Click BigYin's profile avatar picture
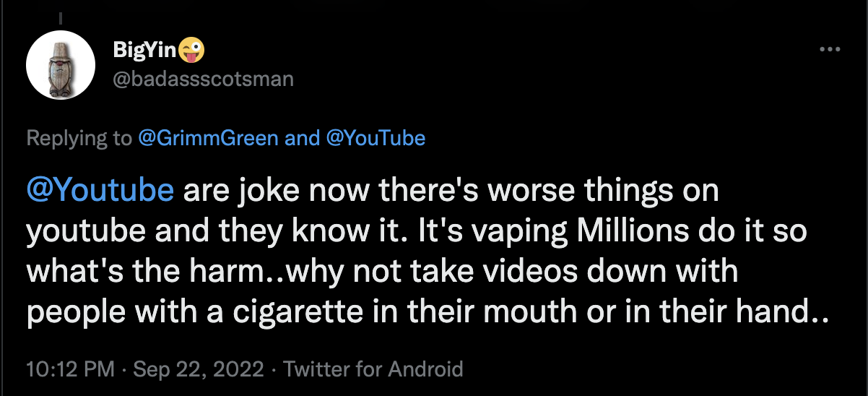This screenshot has height=396, width=868. pyautogui.click(x=61, y=66)
